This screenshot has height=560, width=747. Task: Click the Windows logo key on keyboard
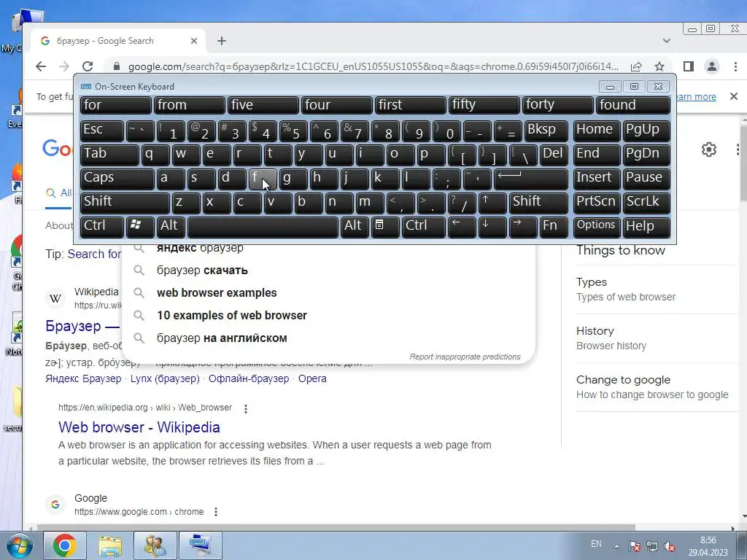[x=139, y=227]
